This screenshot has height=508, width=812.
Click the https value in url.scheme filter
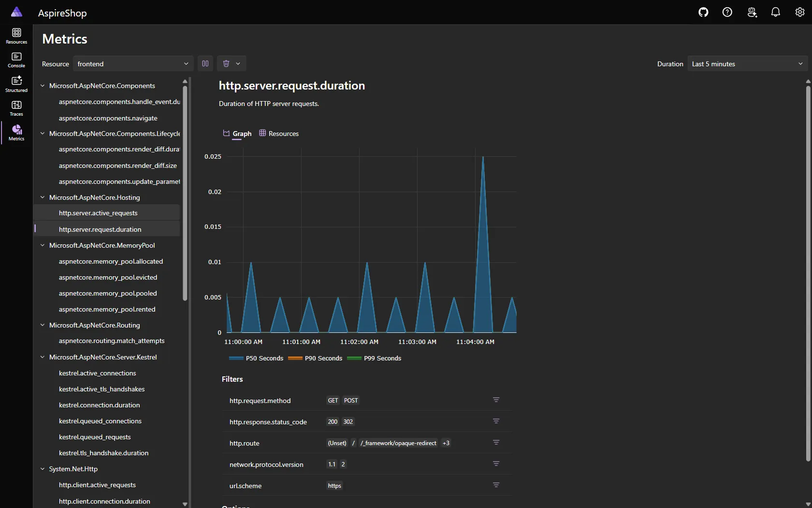click(334, 485)
